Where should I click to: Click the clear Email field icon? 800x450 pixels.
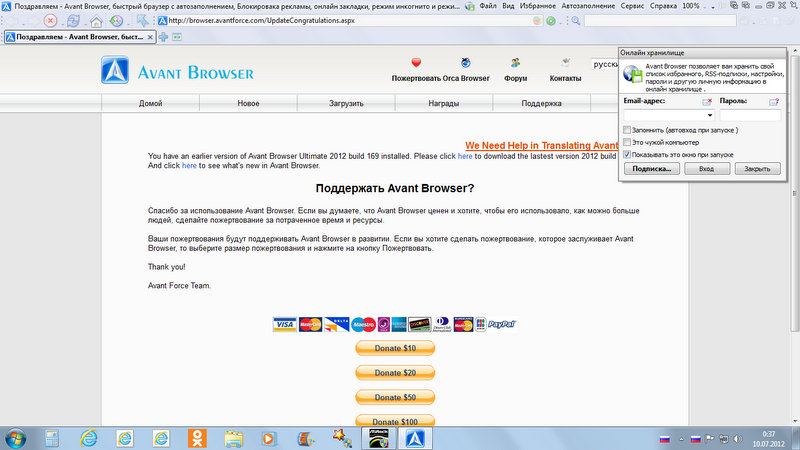[707, 102]
